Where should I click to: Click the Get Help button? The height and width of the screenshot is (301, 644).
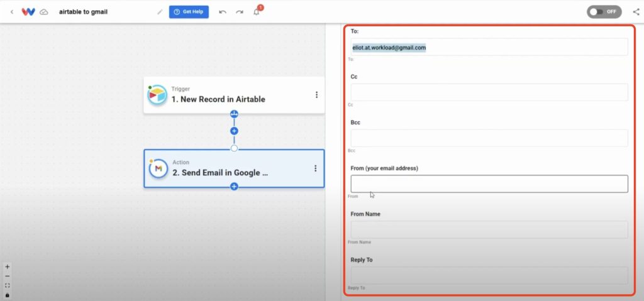pos(189,12)
